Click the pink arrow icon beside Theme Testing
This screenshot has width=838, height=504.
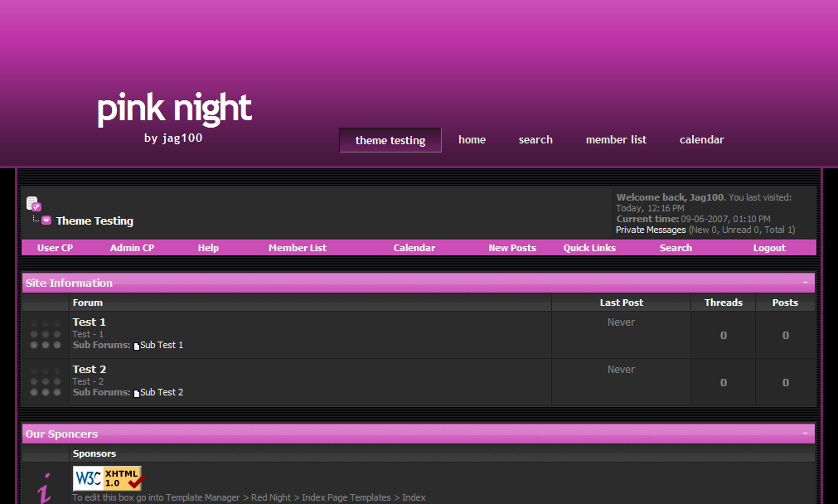coord(46,220)
